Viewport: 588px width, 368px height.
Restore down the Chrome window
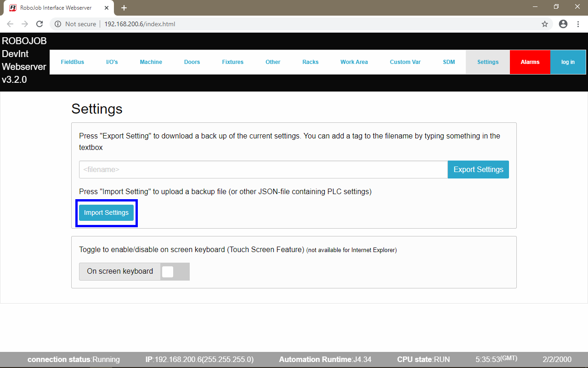coord(556,6)
